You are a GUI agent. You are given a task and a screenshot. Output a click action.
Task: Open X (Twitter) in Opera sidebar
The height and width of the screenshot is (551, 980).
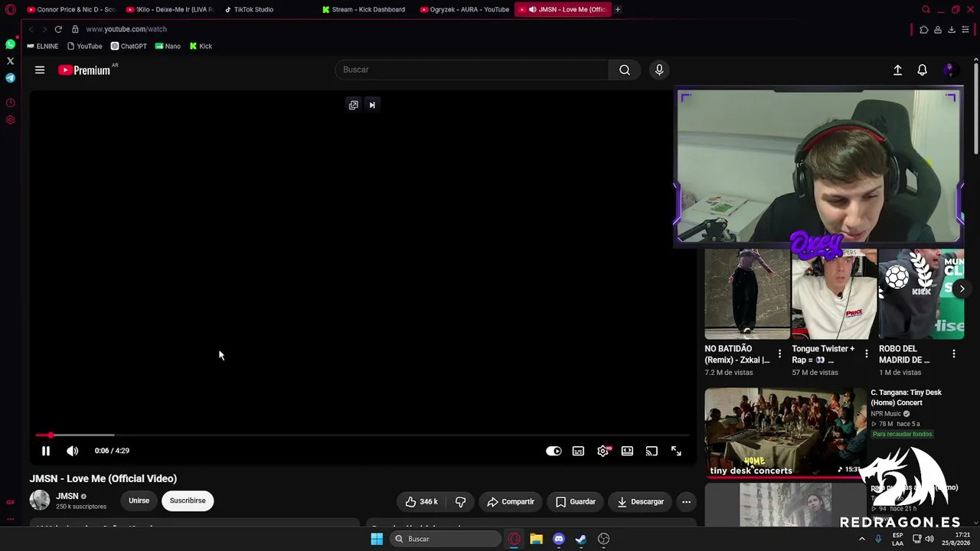tap(10, 61)
